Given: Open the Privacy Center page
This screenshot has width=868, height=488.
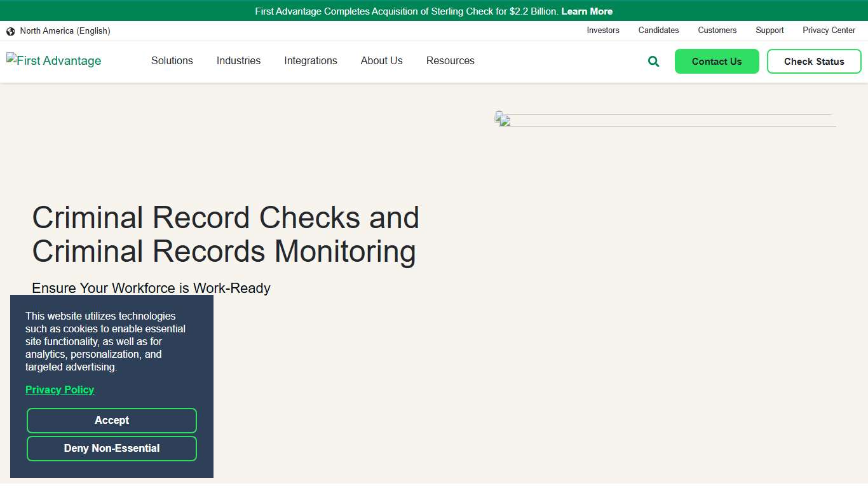Looking at the screenshot, I should (x=829, y=30).
